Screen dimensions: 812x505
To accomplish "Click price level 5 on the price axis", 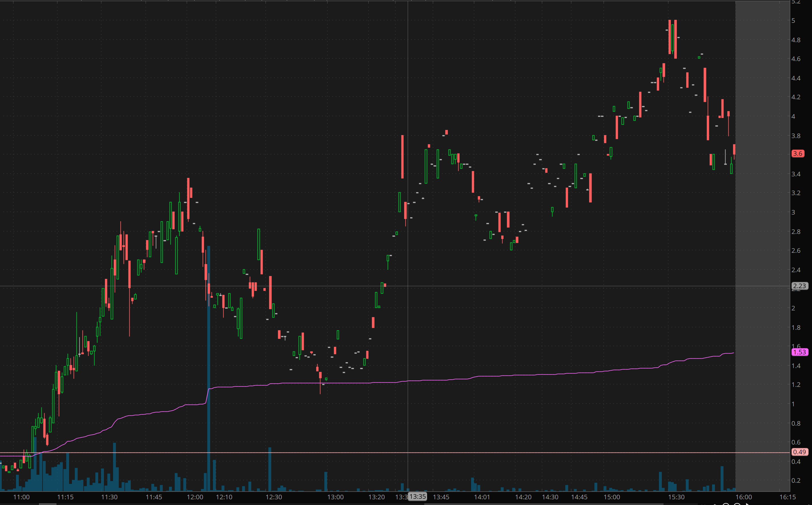I will click(793, 21).
